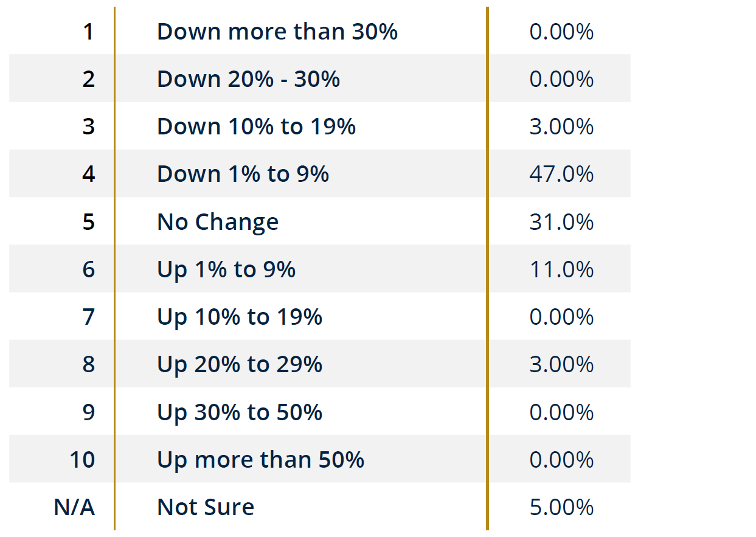756x537 pixels.
Task: Select the "Down 20% - 30%" row text
Action: (x=248, y=79)
